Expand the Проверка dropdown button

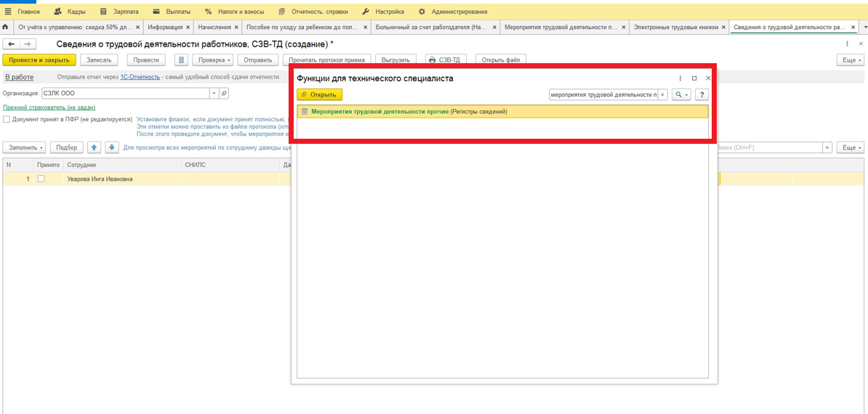pos(214,60)
